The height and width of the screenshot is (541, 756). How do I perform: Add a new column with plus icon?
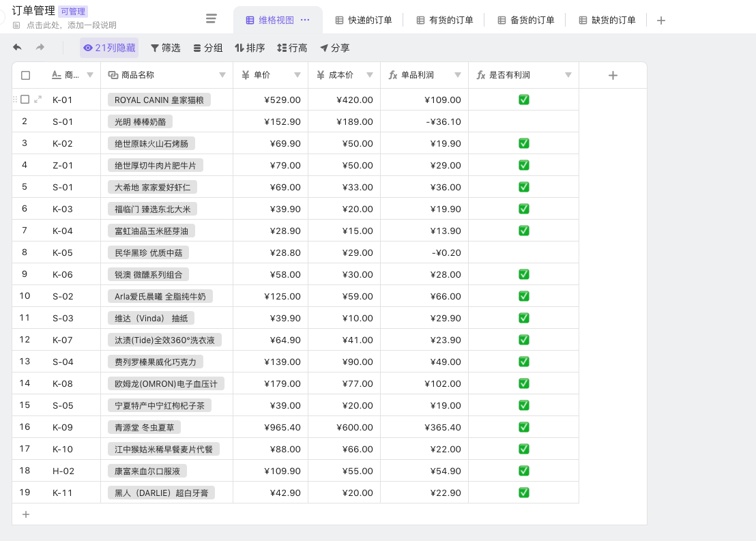(612, 75)
